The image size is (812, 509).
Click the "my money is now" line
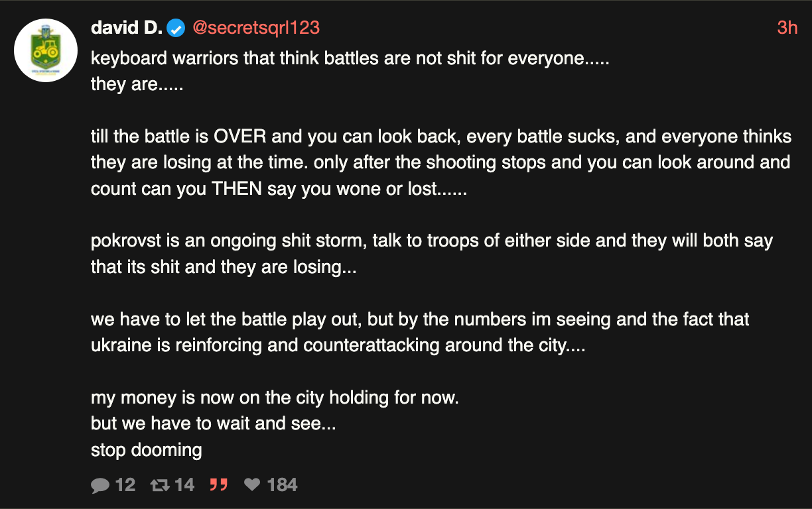[x=275, y=398]
